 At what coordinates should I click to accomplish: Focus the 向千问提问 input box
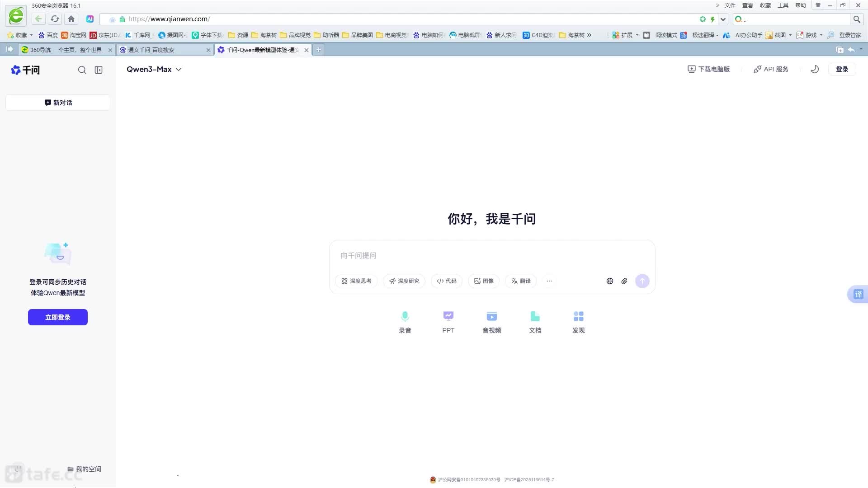point(492,256)
